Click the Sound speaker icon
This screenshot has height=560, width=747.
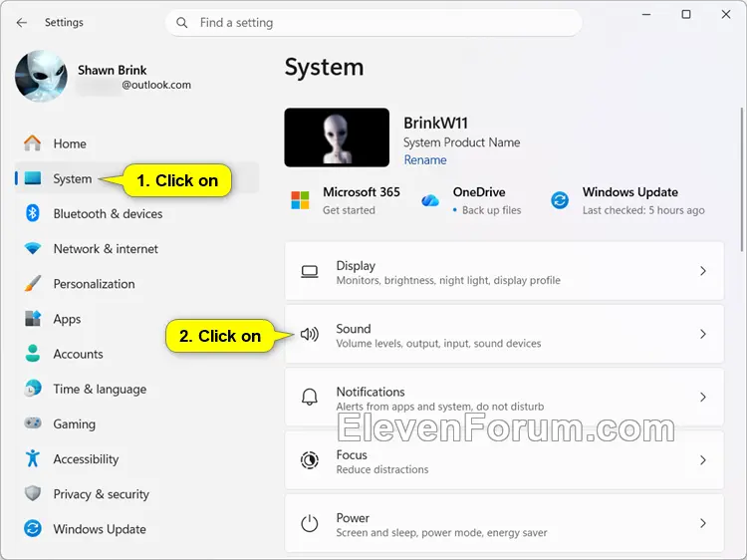pos(310,334)
